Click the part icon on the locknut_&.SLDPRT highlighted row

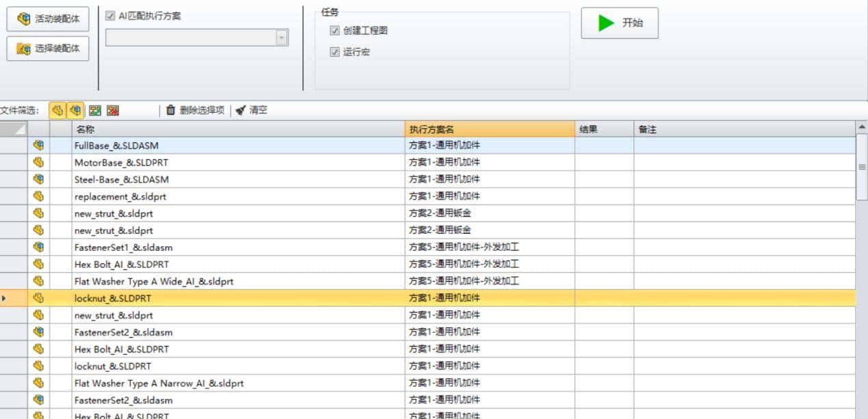pyautogui.click(x=39, y=298)
